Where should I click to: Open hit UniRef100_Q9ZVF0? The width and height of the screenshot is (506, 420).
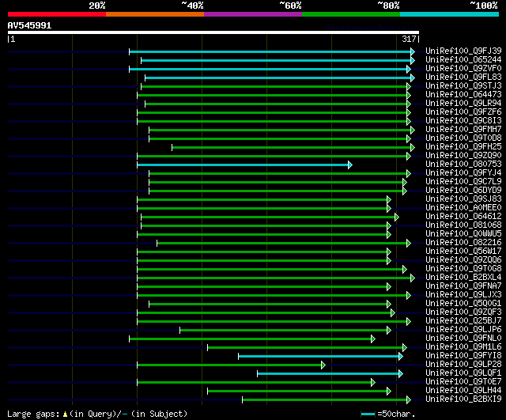[463, 68]
